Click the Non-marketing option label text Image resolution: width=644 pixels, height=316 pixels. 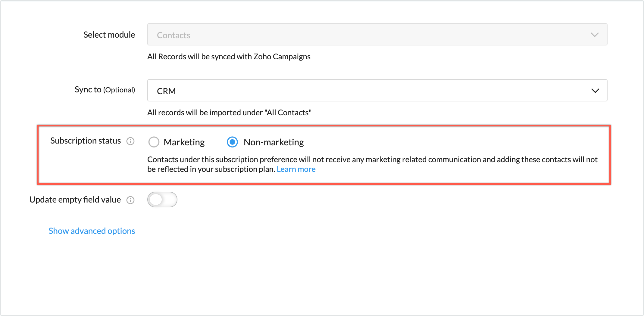(x=274, y=142)
